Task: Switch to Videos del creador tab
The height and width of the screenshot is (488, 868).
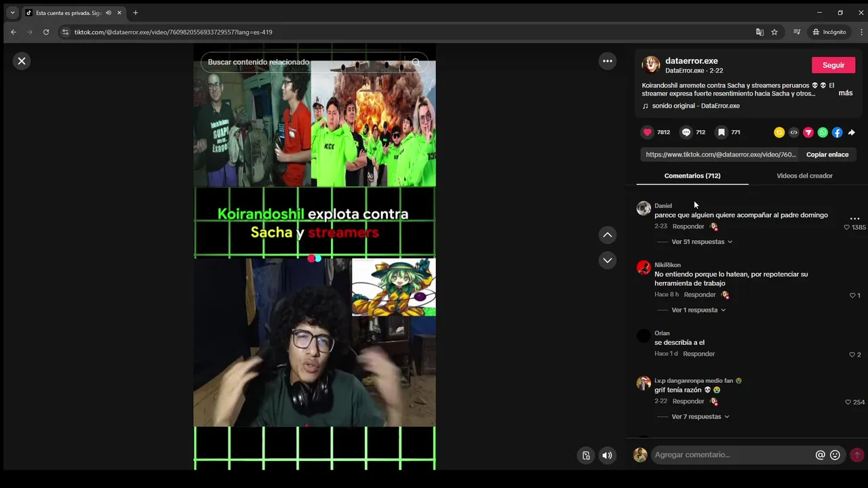Action: 805,176
